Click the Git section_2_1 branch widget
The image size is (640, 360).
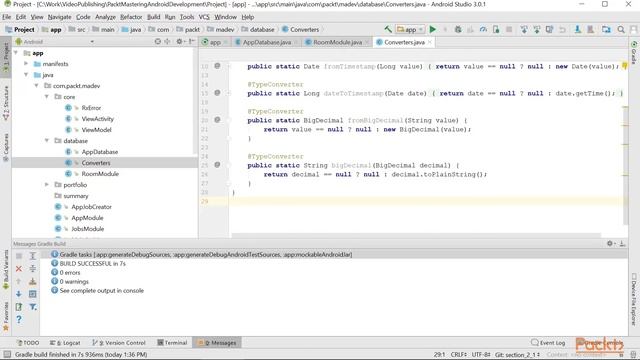(517, 354)
